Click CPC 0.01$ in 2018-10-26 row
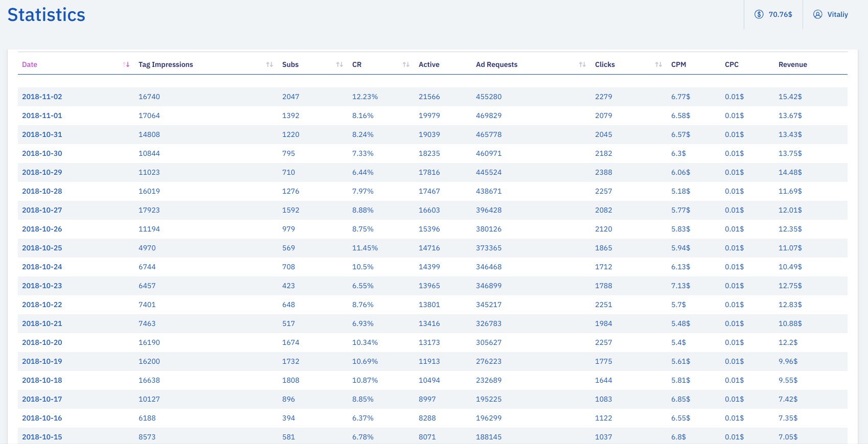Image resolution: width=868 pixels, height=444 pixels. (x=735, y=229)
